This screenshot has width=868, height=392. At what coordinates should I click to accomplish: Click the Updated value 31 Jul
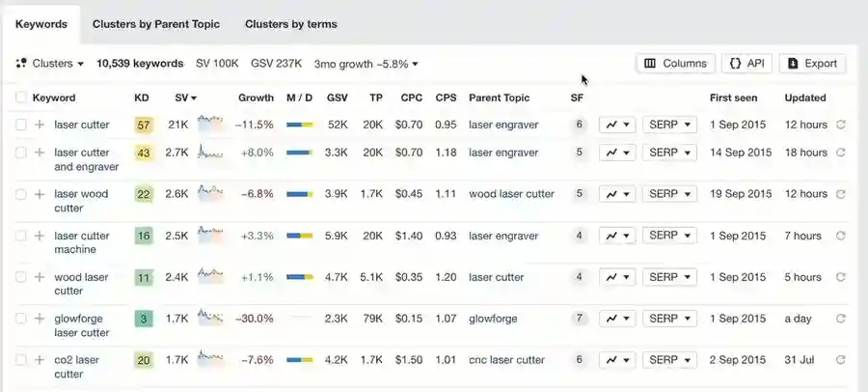[x=799, y=360]
